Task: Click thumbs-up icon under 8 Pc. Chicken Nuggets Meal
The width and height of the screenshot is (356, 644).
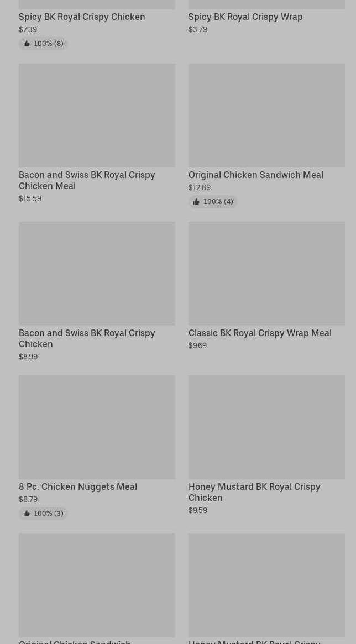Action: tap(27, 514)
